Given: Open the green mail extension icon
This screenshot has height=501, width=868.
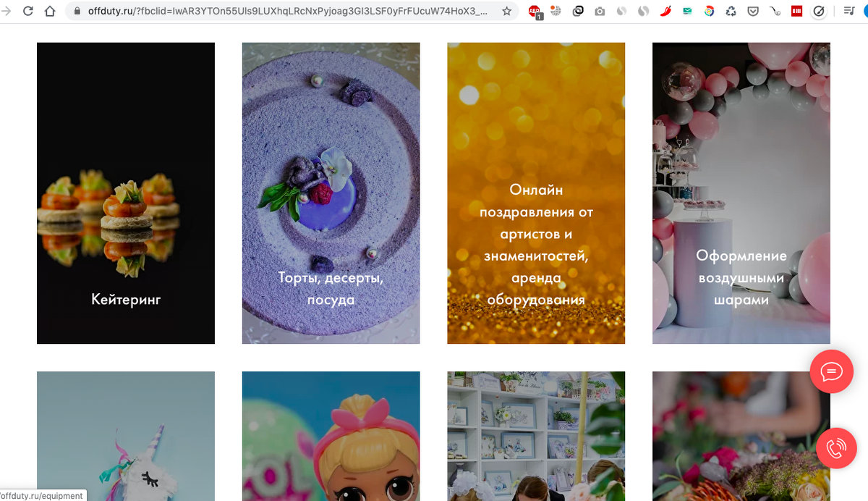Looking at the screenshot, I should pos(687,12).
